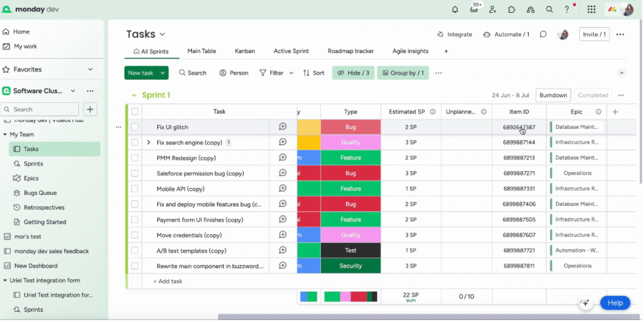644x322 pixels.
Task: Open the notifications bell icon
Action: (x=455, y=9)
